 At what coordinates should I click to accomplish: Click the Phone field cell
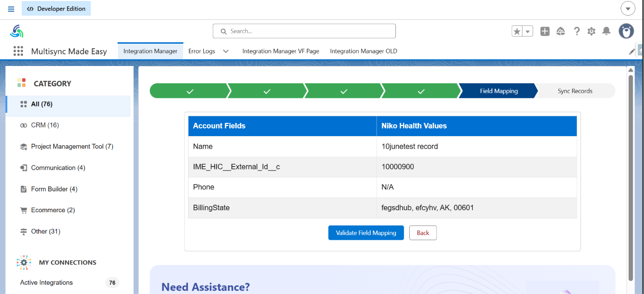click(283, 187)
